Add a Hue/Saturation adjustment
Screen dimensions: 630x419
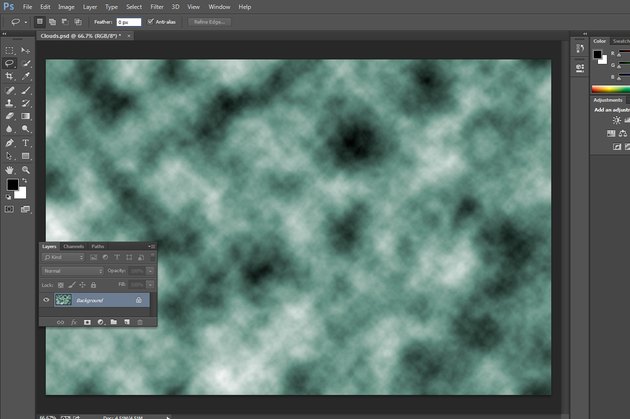click(x=611, y=133)
